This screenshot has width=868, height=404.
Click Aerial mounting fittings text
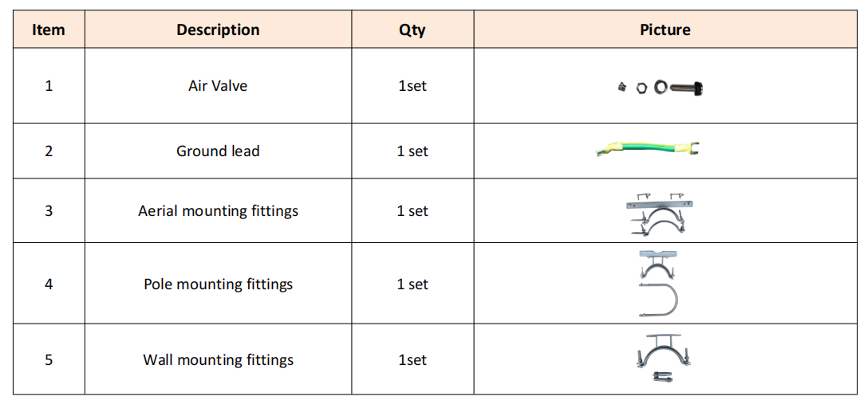[218, 211]
